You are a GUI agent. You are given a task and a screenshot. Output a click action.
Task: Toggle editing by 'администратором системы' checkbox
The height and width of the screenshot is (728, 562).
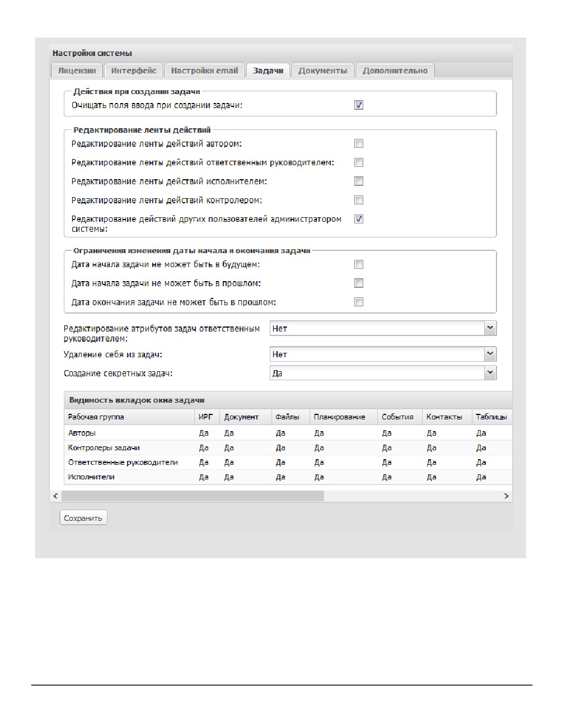pyautogui.click(x=359, y=219)
